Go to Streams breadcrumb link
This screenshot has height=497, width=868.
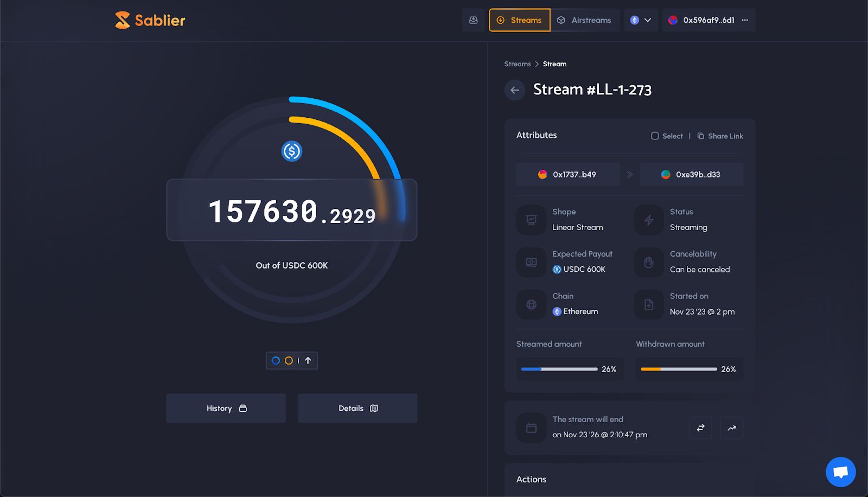(518, 64)
